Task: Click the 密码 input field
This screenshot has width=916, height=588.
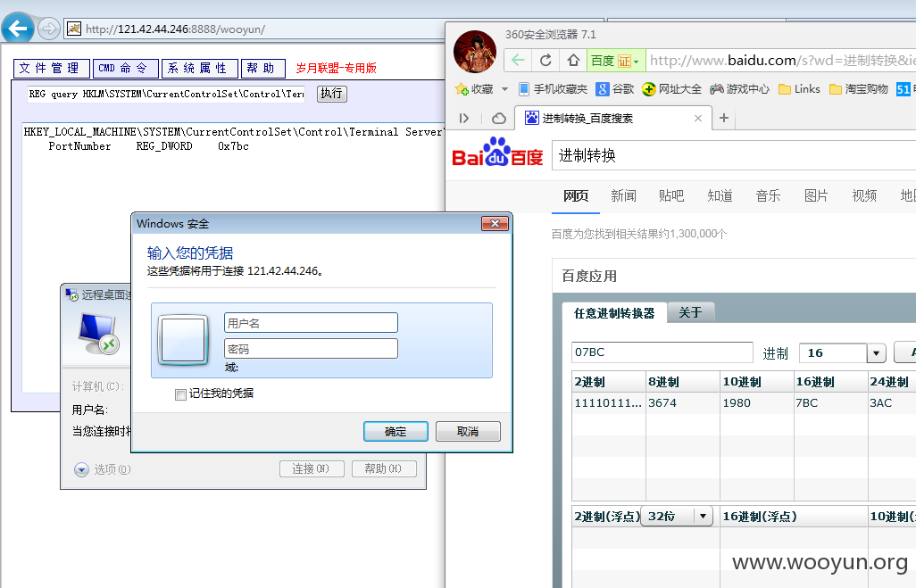Action: pyautogui.click(x=311, y=349)
